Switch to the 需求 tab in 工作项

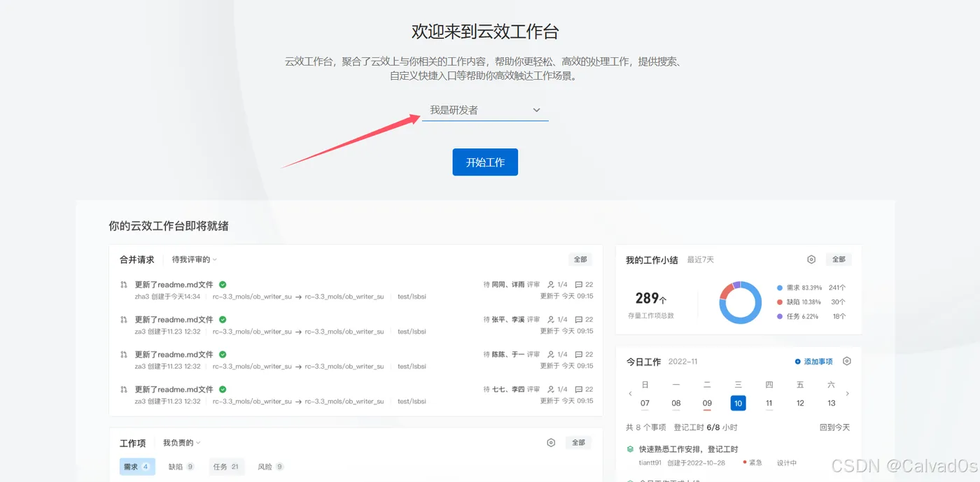click(137, 467)
